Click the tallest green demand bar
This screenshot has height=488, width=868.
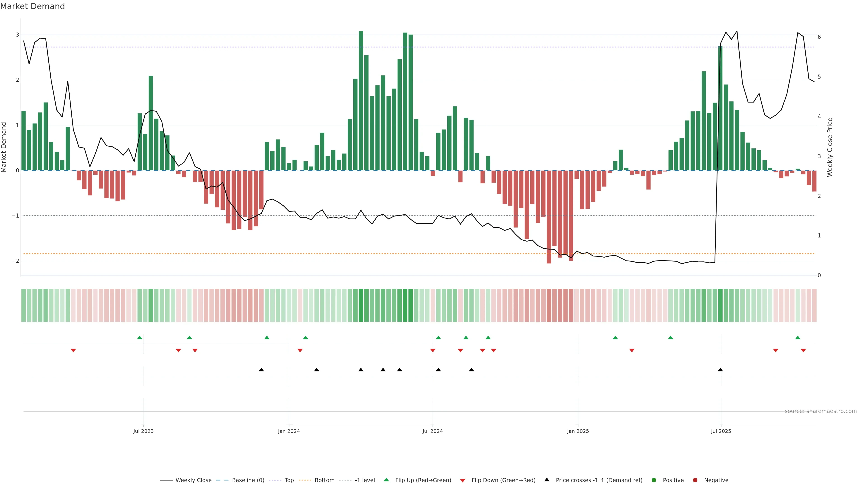pyautogui.click(x=361, y=101)
